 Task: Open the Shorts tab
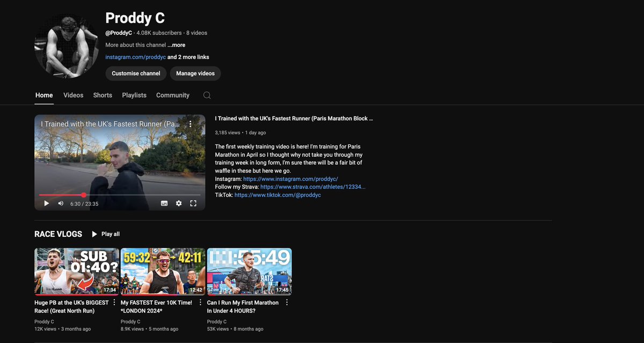tap(103, 95)
